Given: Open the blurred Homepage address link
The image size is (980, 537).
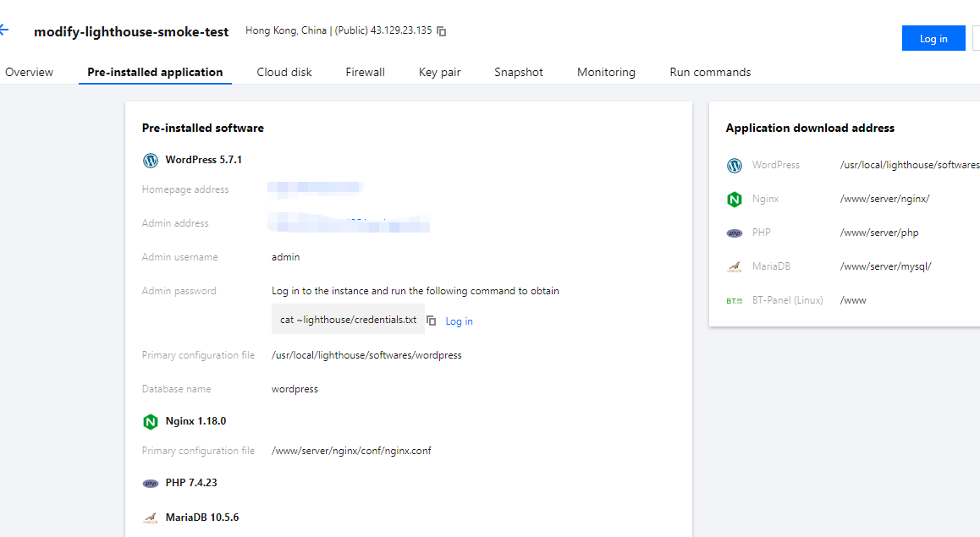Looking at the screenshot, I should (x=315, y=189).
